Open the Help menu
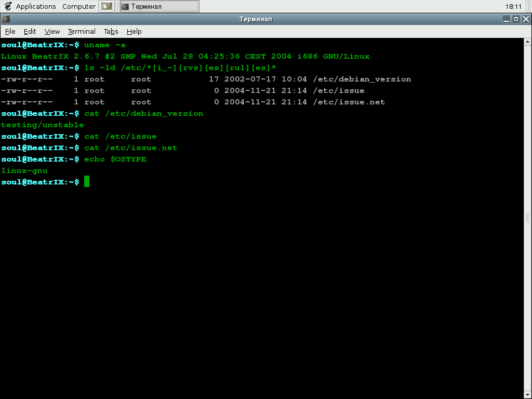The image size is (532, 399). 134,32
